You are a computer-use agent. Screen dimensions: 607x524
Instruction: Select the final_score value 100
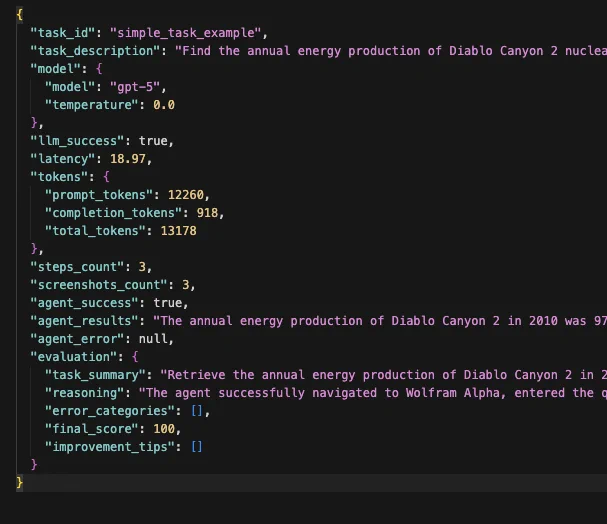point(164,429)
